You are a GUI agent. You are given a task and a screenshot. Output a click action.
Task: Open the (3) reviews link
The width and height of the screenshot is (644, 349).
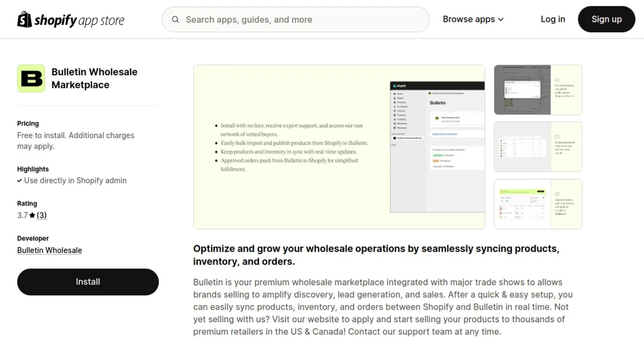[41, 215]
